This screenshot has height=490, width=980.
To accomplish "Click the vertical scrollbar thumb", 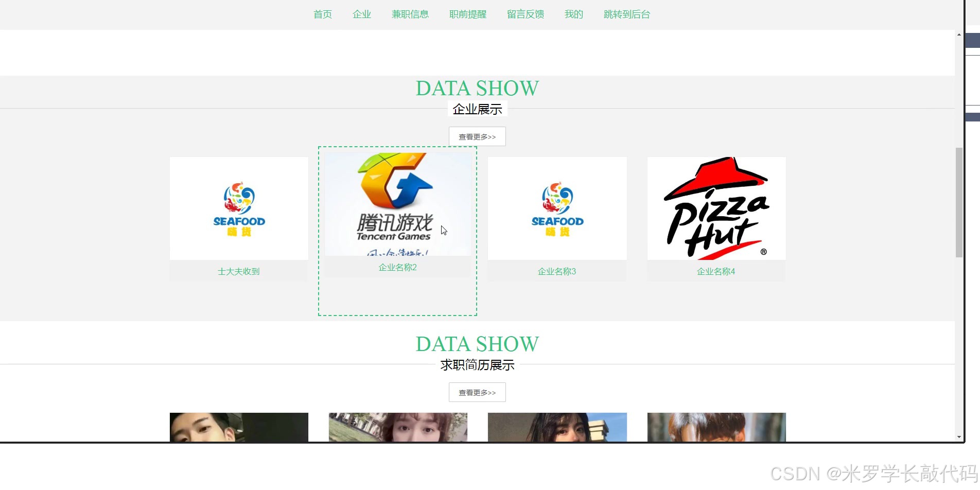I will click(x=959, y=202).
